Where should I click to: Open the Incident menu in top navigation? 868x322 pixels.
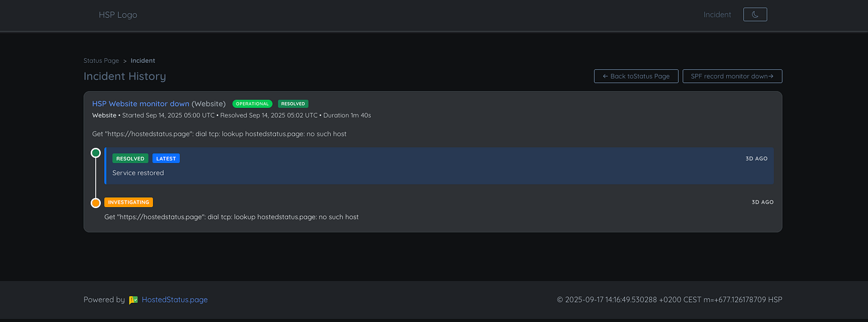[717, 14]
